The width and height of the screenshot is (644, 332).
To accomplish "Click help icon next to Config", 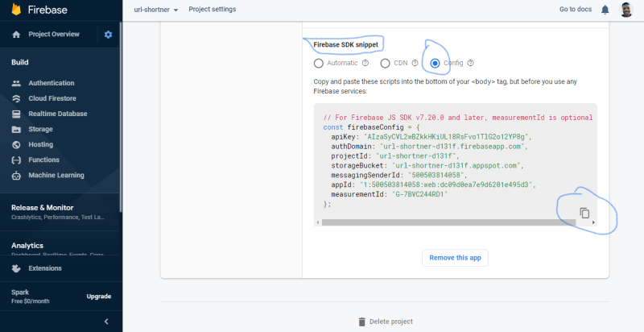I will [x=471, y=63].
